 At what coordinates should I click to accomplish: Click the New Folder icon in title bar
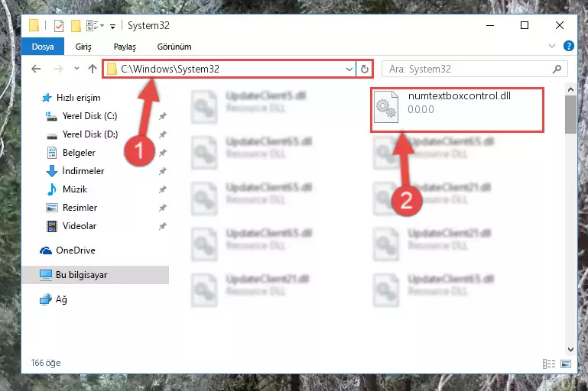pos(76,26)
